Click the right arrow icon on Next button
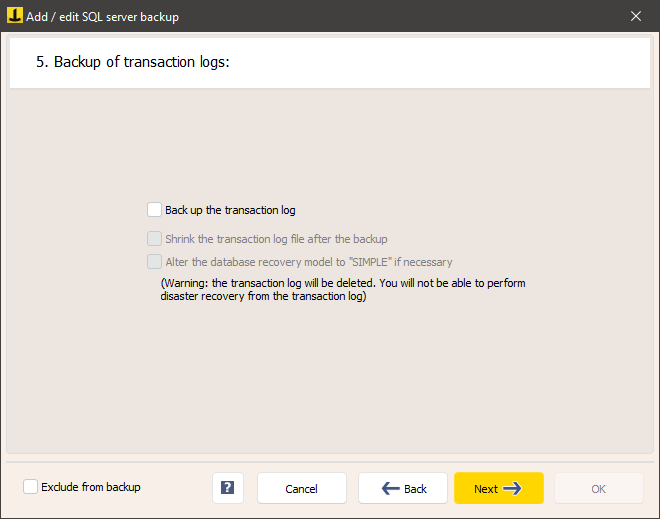This screenshot has height=519, width=660. coord(512,488)
